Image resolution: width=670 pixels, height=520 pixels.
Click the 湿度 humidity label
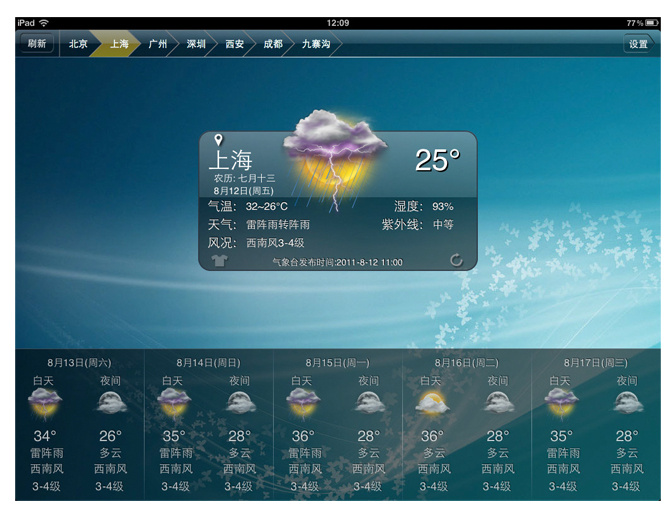408,206
